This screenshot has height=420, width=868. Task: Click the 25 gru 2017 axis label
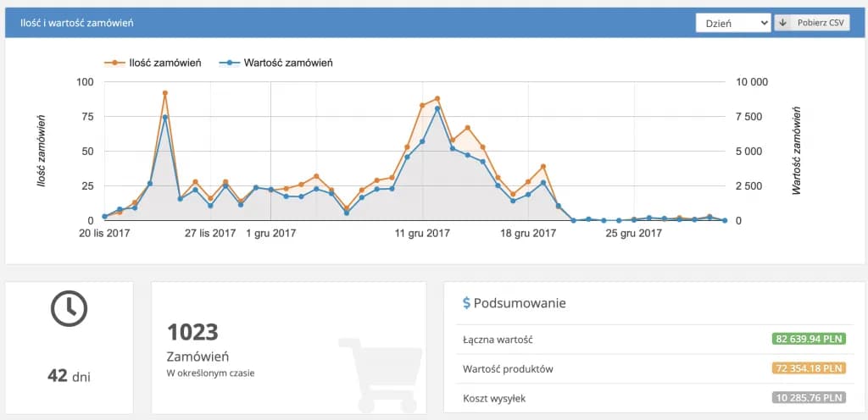(x=635, y=234)
